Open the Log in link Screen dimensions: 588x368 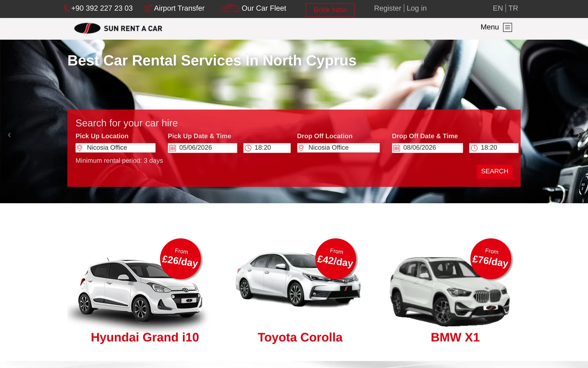(416, 8)
